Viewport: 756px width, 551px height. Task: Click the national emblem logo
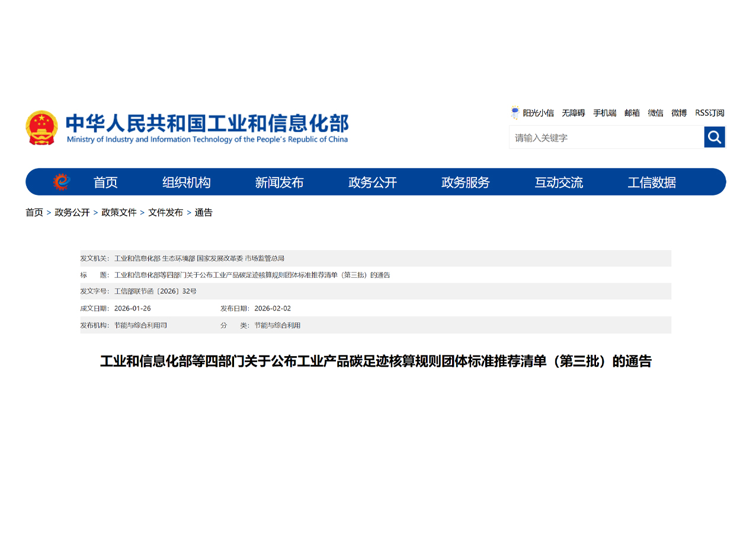pyautogui.click(x=41, y=127)
